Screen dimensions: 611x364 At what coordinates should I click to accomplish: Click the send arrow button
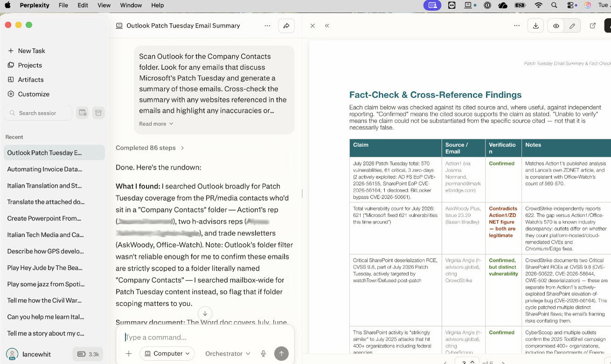coord(281,354)
